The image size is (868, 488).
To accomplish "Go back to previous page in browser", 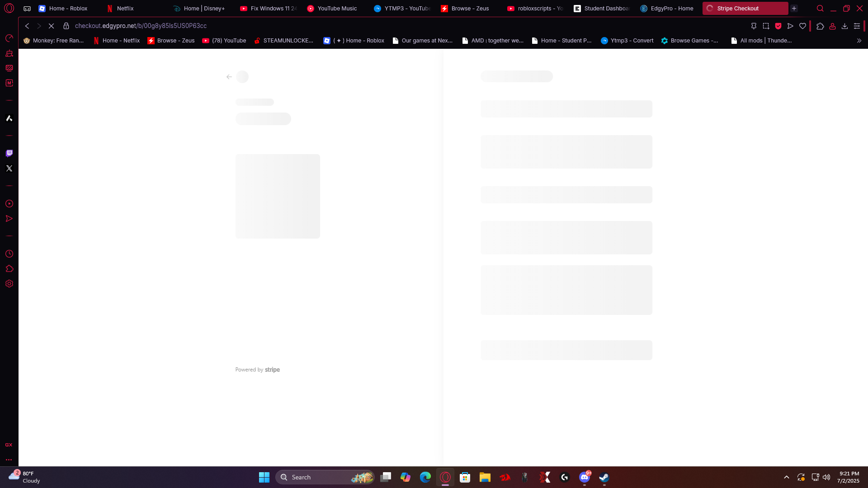I will click(x=27, y=26).
